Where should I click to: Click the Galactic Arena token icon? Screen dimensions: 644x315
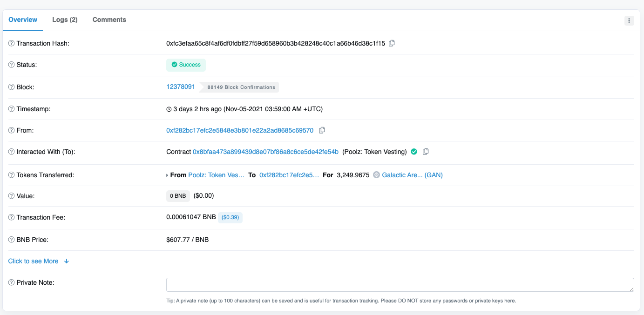click(376, 175)
